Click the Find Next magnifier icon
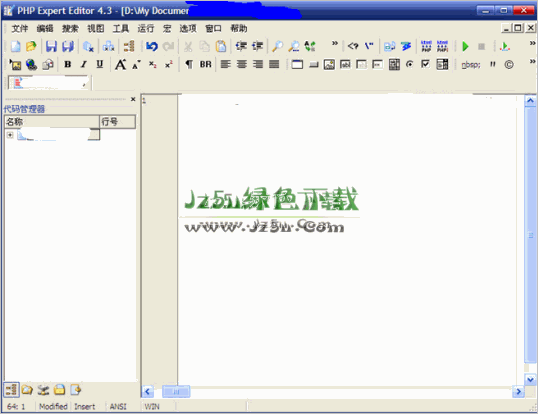Image resolution: width=538 pixels, height=414 pixels. (x=294, y=46)
